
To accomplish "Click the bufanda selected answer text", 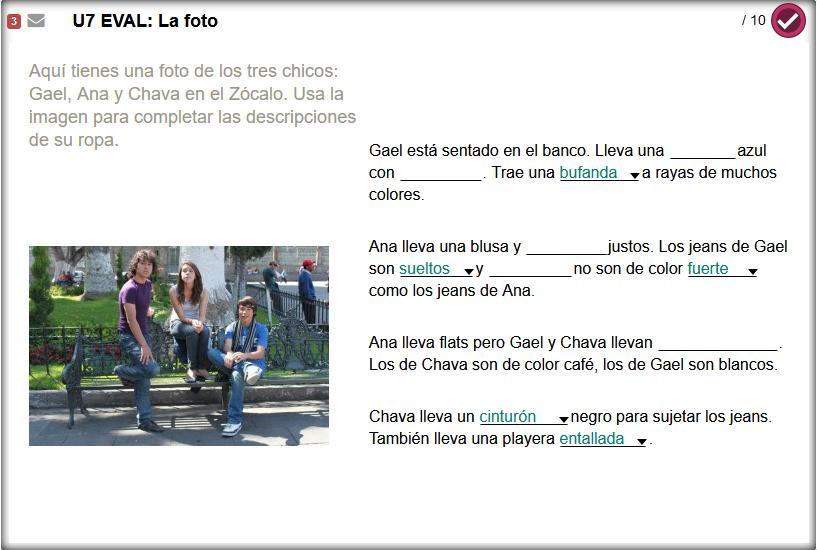I will tap(588, 172).
